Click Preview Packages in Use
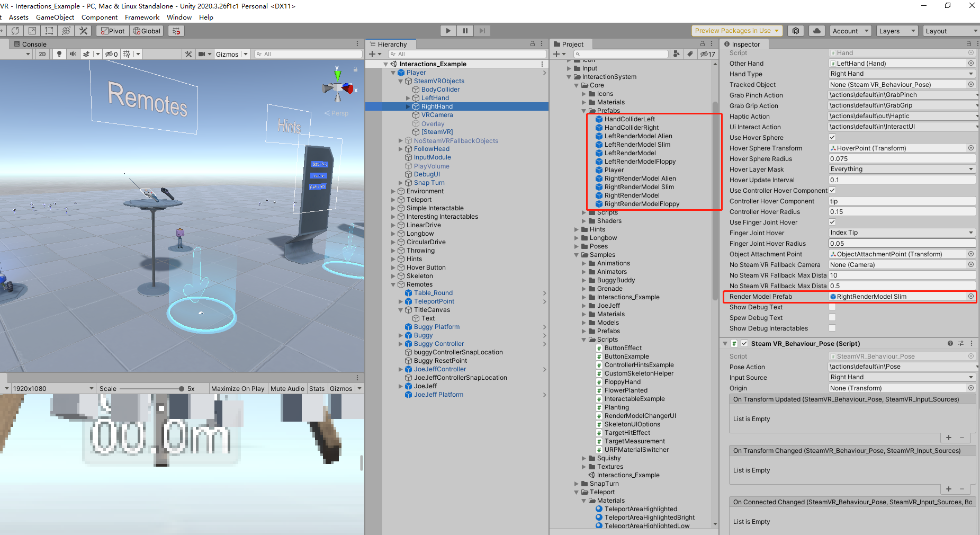Viewport: 980px width, 535px height. tap(736, 30)
